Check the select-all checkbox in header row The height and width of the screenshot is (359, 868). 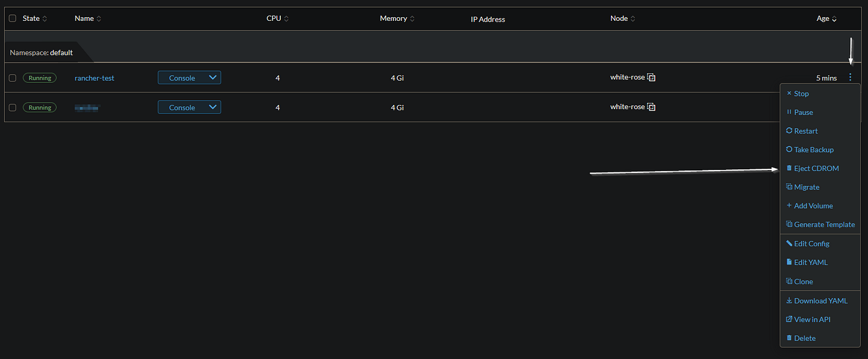click(13, 18)
